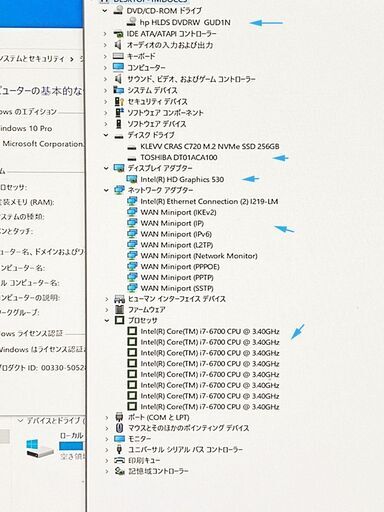
Task: Click the システム デバイス folder icon
Action: coord(118,90)
